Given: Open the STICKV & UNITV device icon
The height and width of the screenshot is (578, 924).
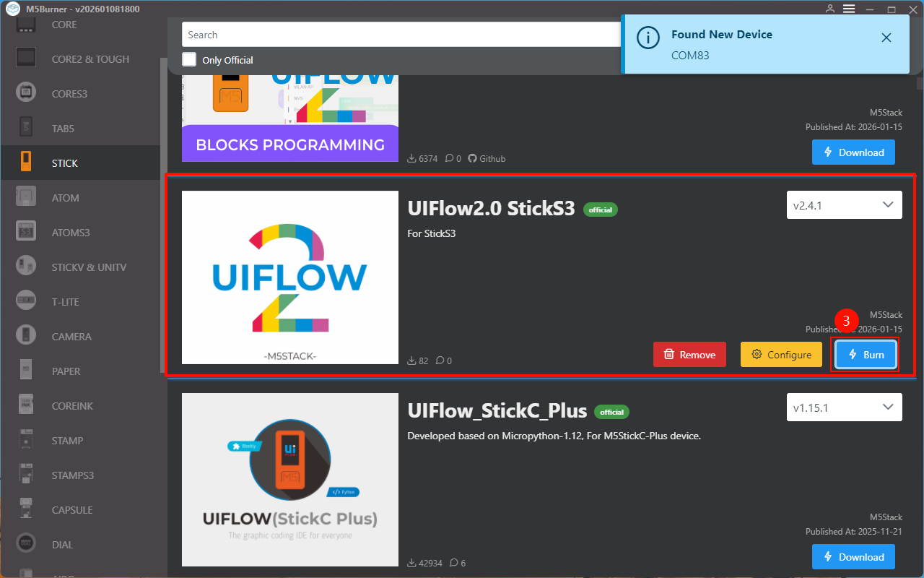Looking at the screenshot, I should click(27, 267).
